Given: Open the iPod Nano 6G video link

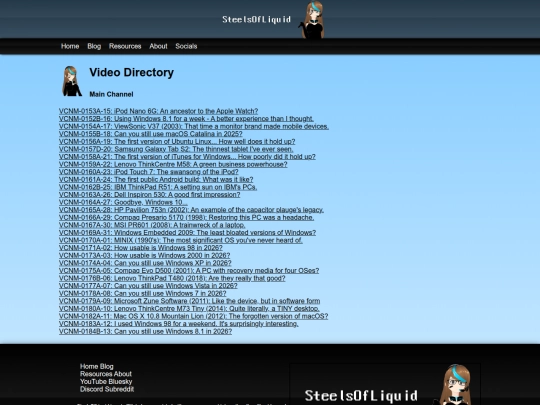Looking at the screenshot, I should 158,111.
